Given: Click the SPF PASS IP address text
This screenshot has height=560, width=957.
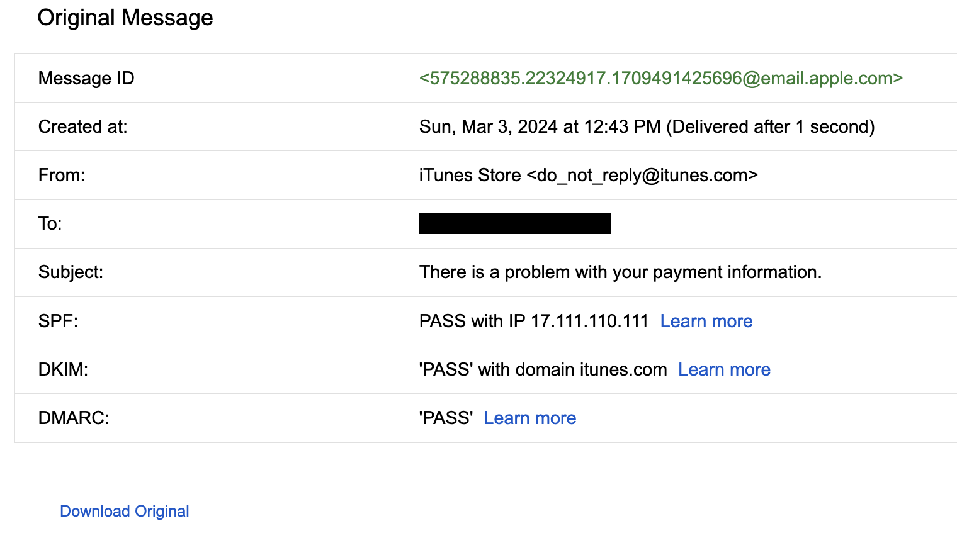Looking at the screenshot, I should coord(533,321).
